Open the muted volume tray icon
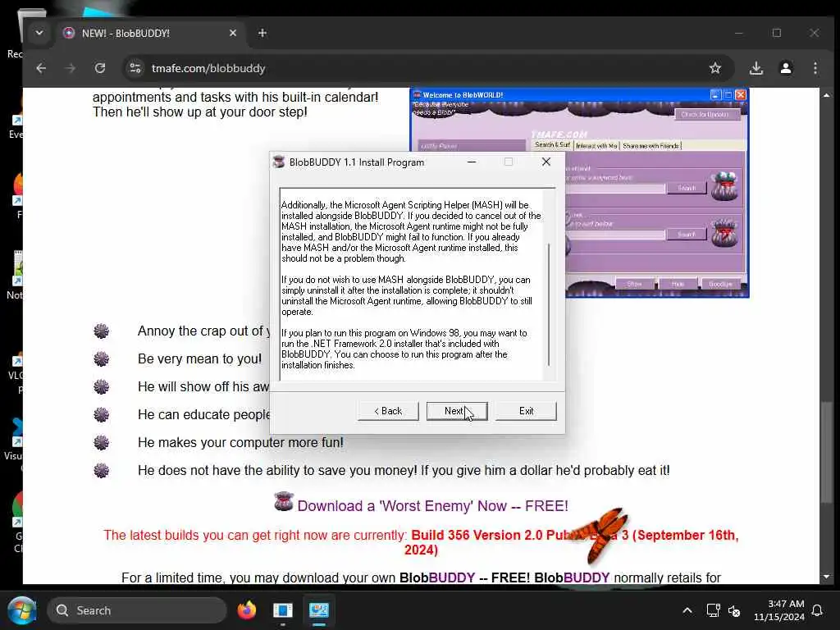The height and width of the screenshot is (630, 840). (x=734, y=610)
